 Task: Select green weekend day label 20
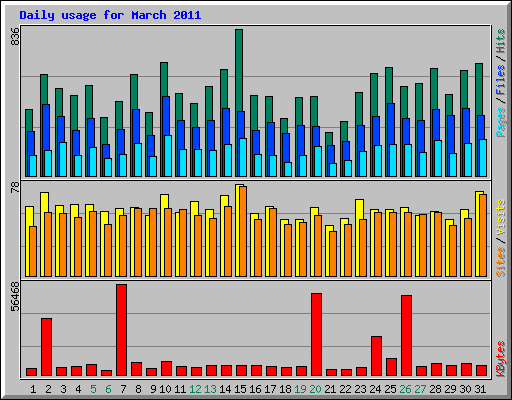[315, 389]
